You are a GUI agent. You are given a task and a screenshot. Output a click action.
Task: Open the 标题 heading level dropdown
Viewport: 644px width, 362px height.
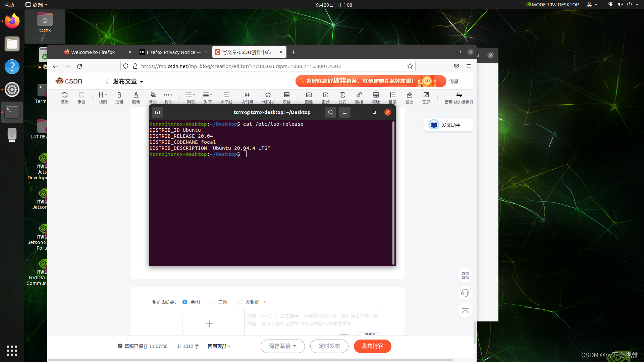[103, 98]
